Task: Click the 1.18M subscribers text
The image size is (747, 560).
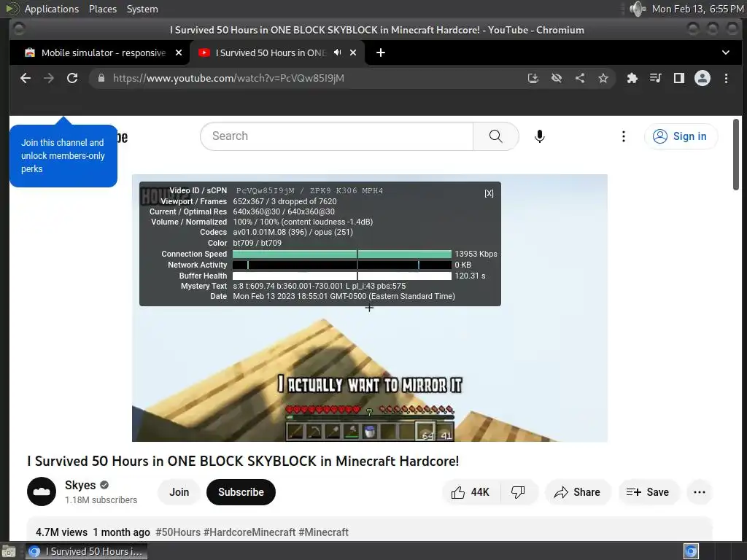Action: (x=101, y=500)
